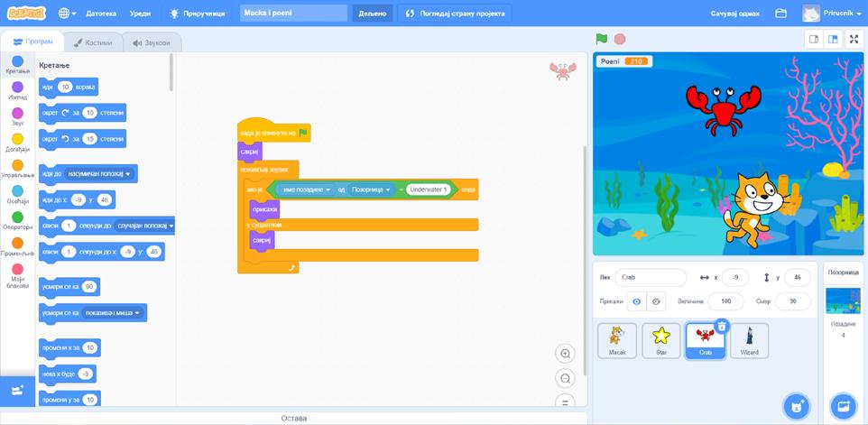Open Позорница dropdown in script block
Image resolution: width=868 pixels, height=425 pixels.
[x=372, y=189]
